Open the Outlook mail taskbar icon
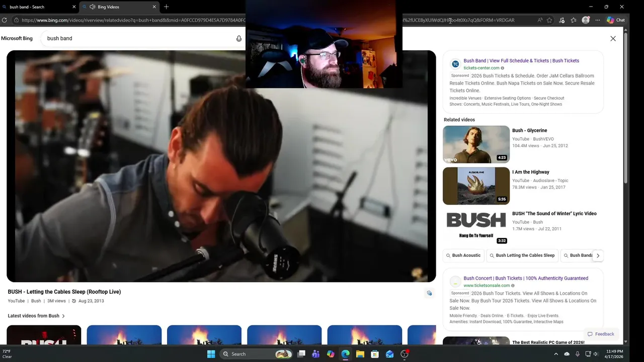The height and width of the screenshot is (362, 644). tap(390, 354)
